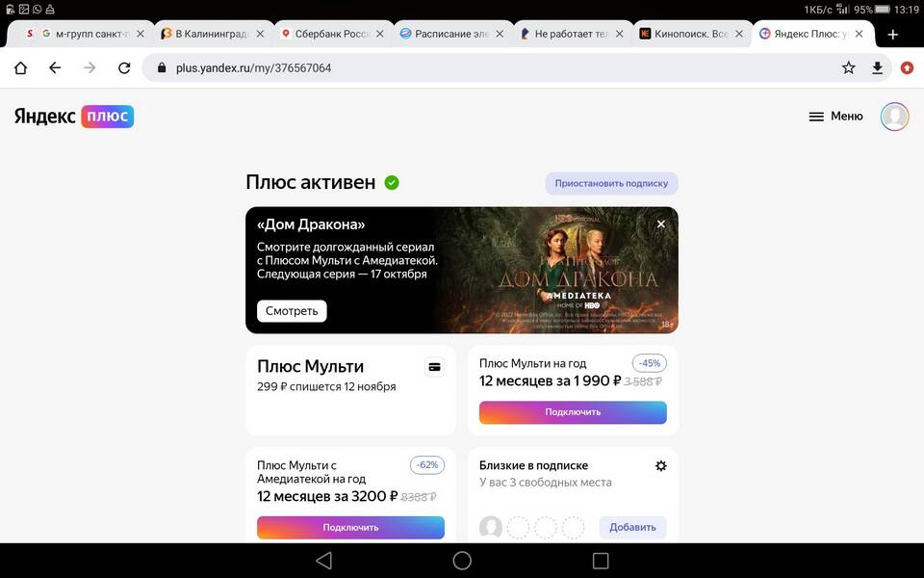Tap the Chrome home icon
This screenshot has width=924, height=578.
point(20,67)
